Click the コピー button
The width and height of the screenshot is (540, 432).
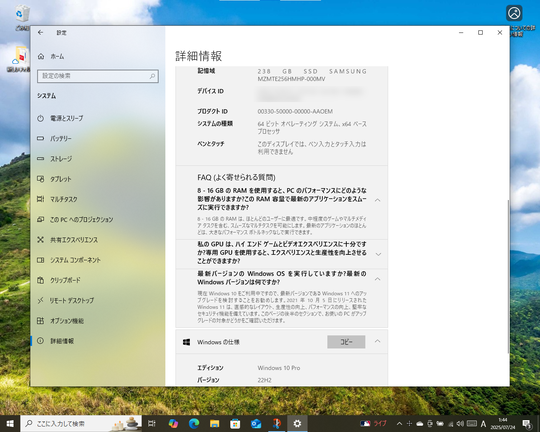click(346, 342)
